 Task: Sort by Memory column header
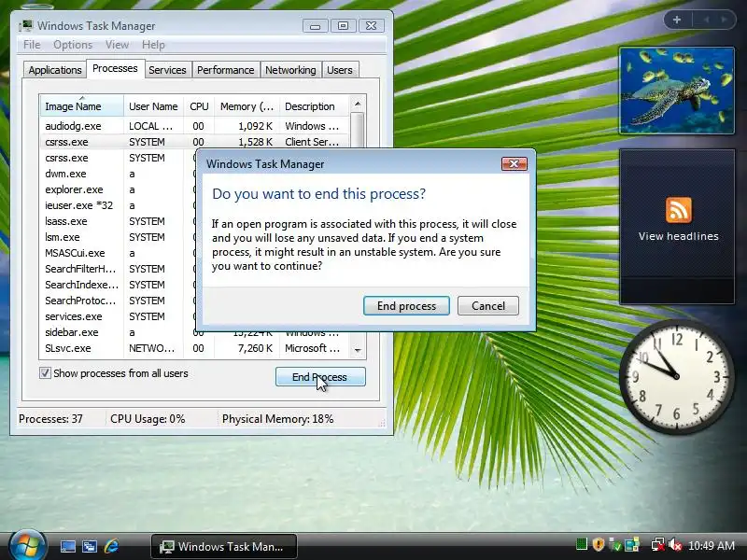247,106
